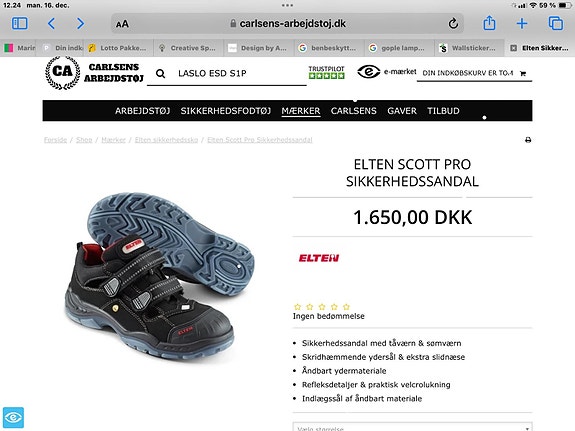Open the tab overview icon
This screenshot has width=575, height=431.
coord(556,23)
